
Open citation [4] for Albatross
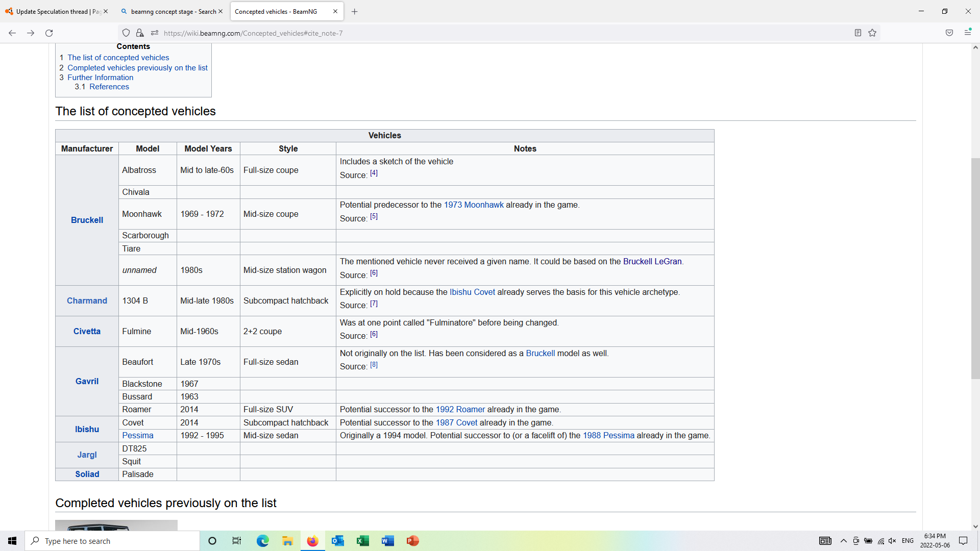click(x=374, y=173)
